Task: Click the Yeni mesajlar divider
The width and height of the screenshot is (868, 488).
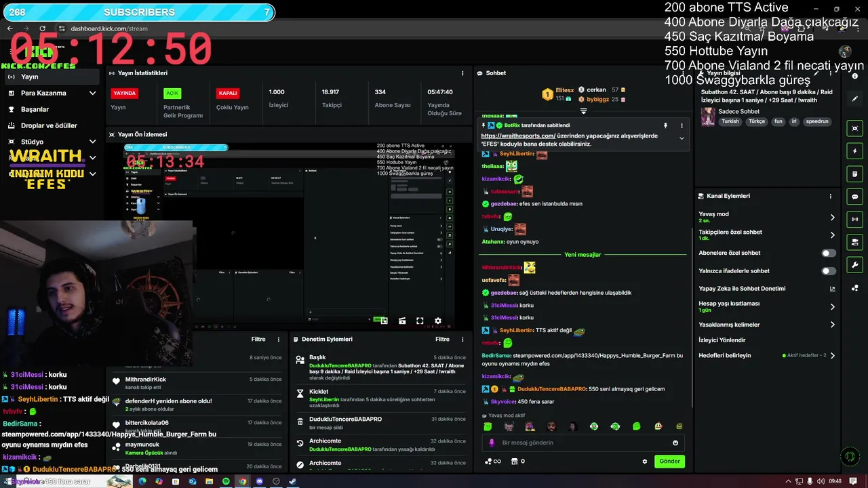Action: click(583, 255)
